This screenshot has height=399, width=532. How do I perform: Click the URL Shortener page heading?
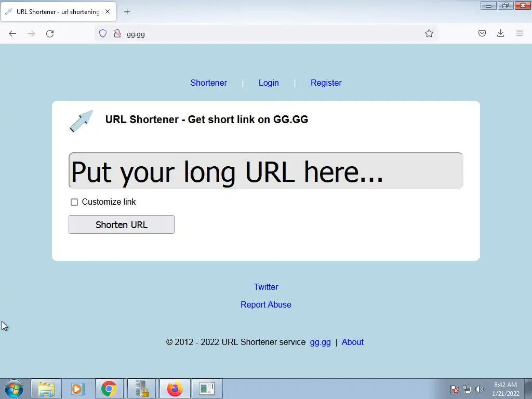pos(207,119)
